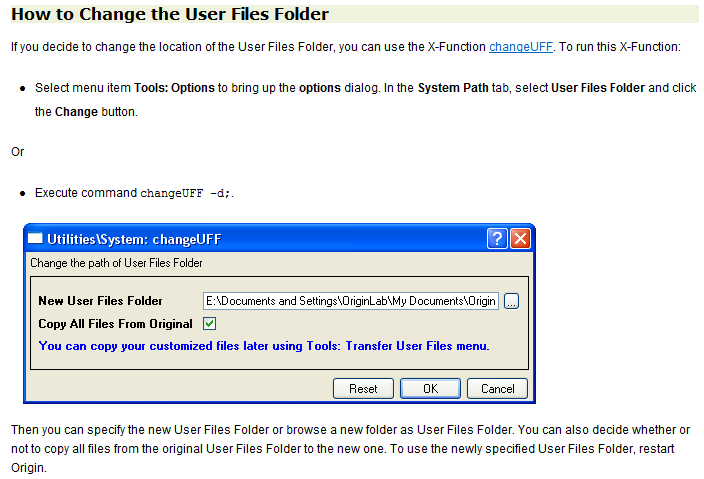Click the browse ellipsis button
The image size is (704, 479).
tap(512, 301)
